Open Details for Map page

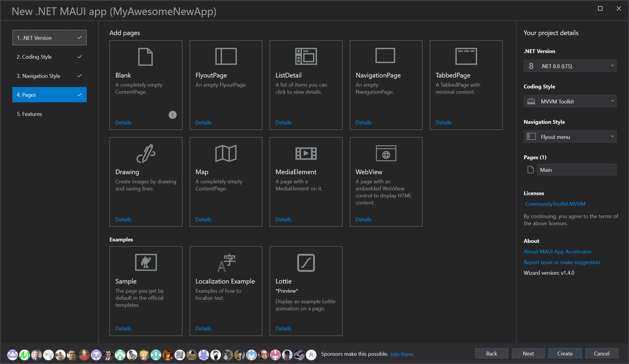click(203, 220)
